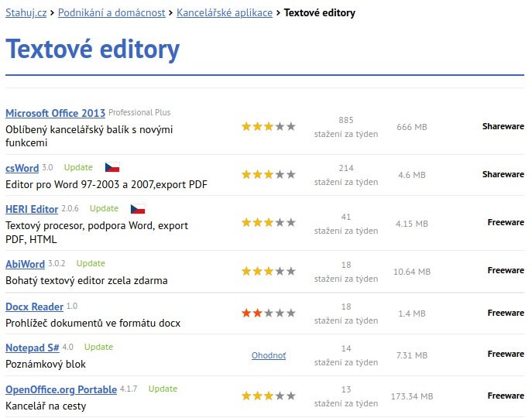This screenshot has width=532, height=418.
Task: Open the csWord program link
Action: [22, 168]
